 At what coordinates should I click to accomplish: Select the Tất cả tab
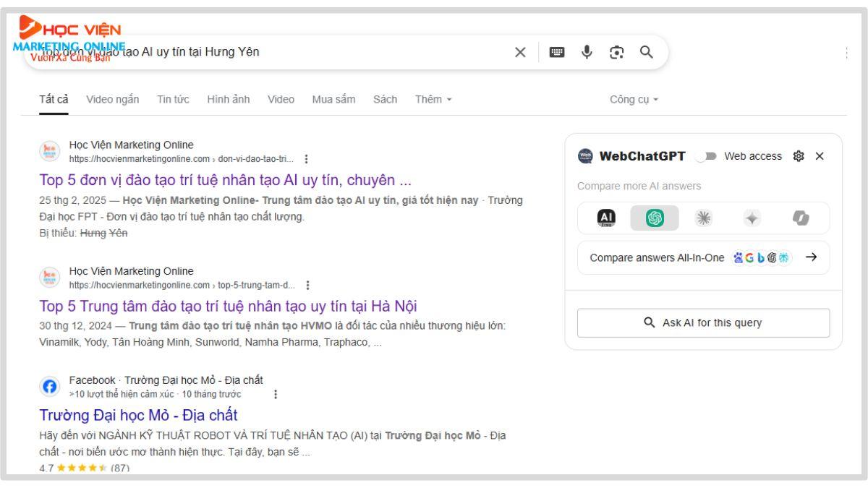54,99
